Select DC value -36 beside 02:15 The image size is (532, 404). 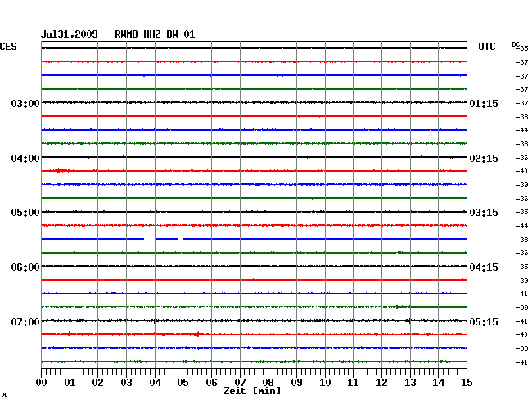coord(522,158)
